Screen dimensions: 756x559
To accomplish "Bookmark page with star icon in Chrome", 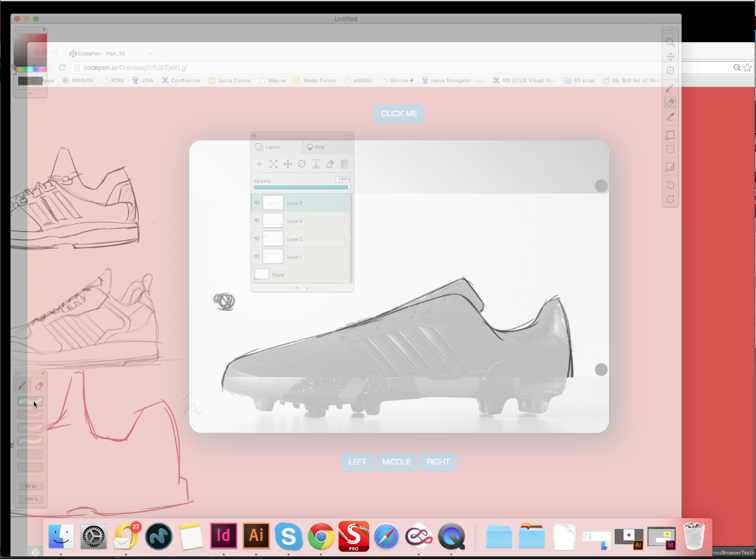I will coord(747,67).
